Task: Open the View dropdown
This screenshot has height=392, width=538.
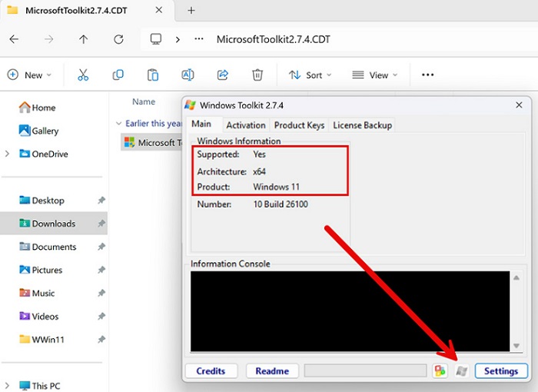Action: pyautogui.click(x=375, y=75)
